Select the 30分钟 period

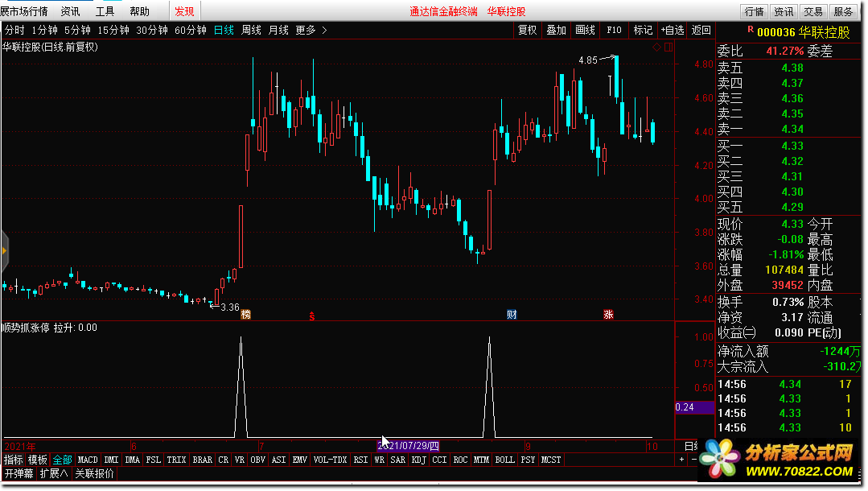152,30
